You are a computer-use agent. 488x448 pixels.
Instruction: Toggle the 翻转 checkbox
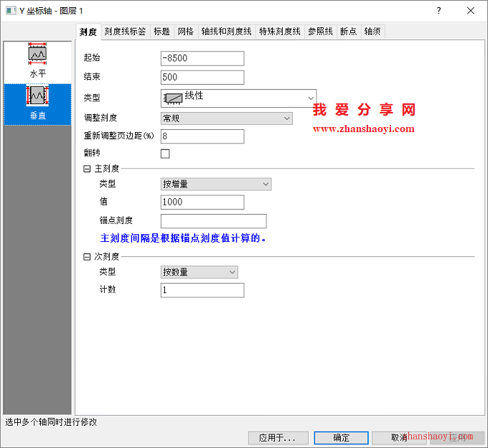point(165,154)
